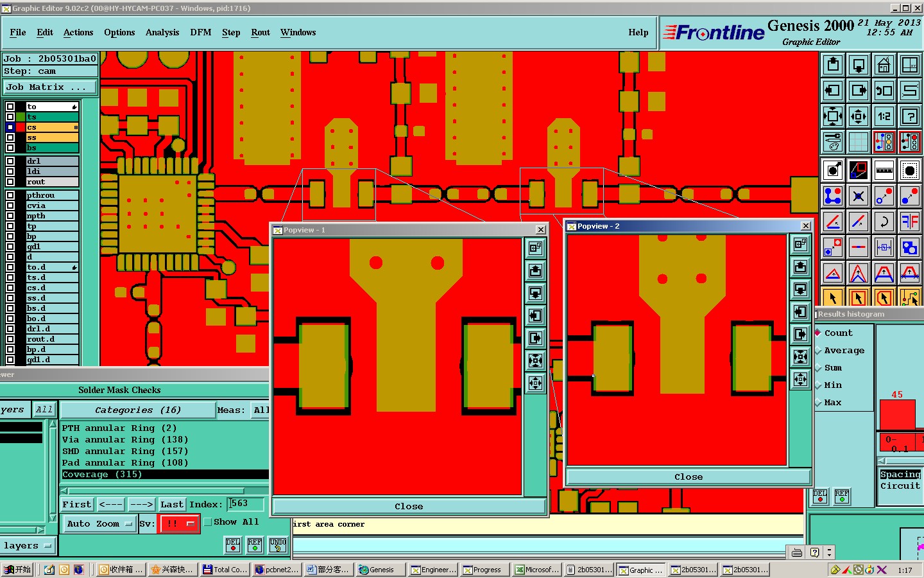Screen dimensions: 924x578
Task: Toggle visibility checkbox for layer pthrou
Action: 10,195
